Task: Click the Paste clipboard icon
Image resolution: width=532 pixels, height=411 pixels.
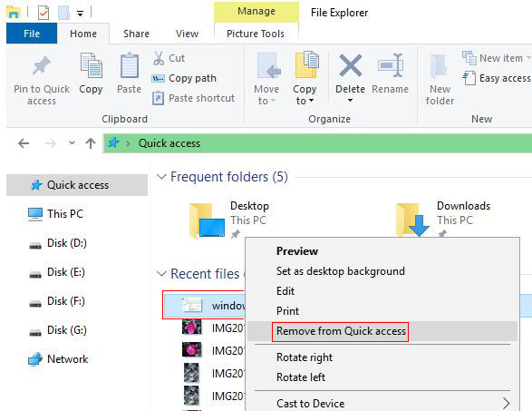Action: click(130, 65)
